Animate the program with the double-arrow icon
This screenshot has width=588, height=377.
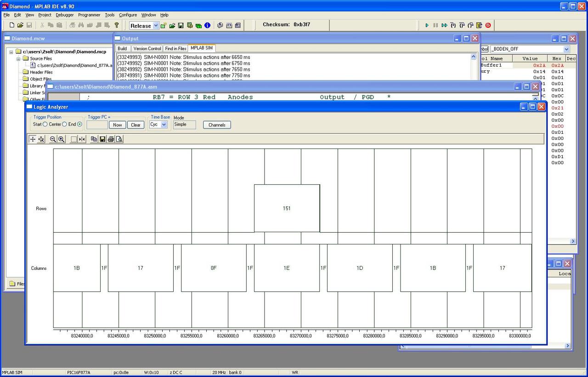(x=444, y=25)
